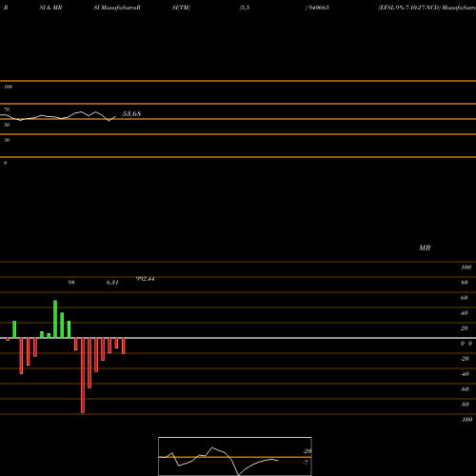Click the RSI panel's 70 level label
The image size is (476, 476).
[7, 109]
